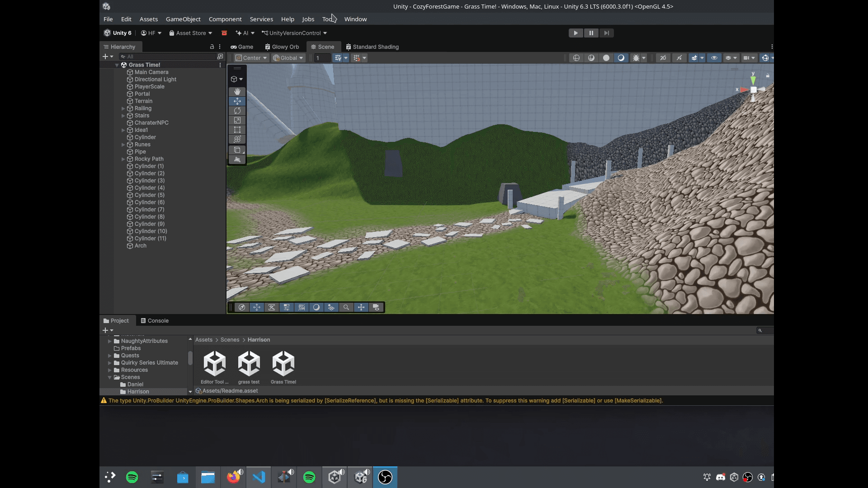Open the Asset Store dropdown button
Image resolution: width=868 pixels, height=488 pixels.
(x=190, y=33)
